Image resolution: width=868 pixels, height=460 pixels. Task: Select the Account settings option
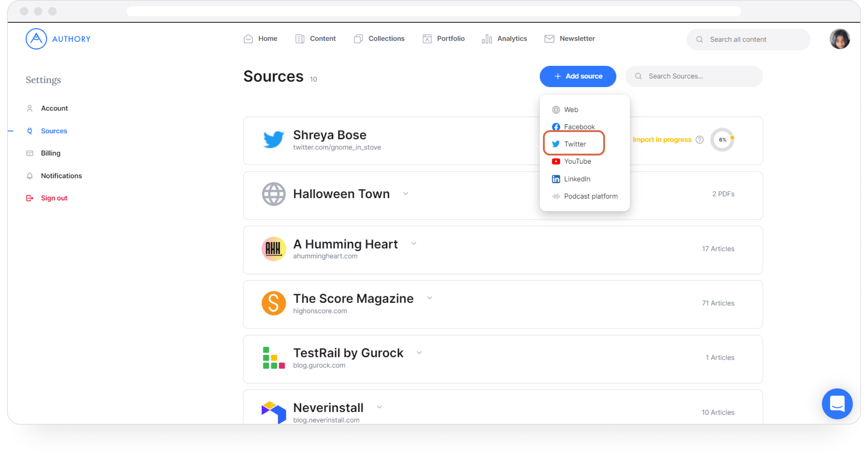(x=54, y=108)
